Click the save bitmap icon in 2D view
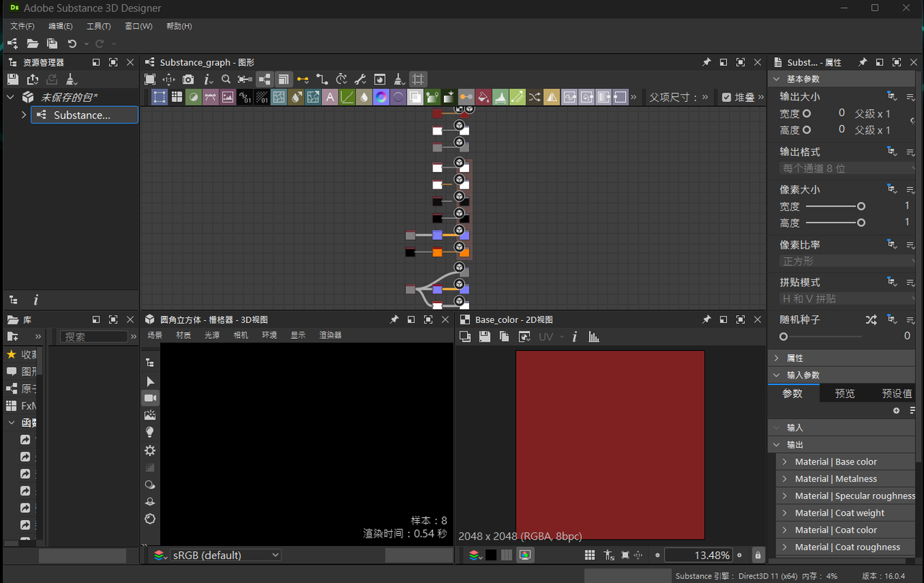 (x=484, y=337)
